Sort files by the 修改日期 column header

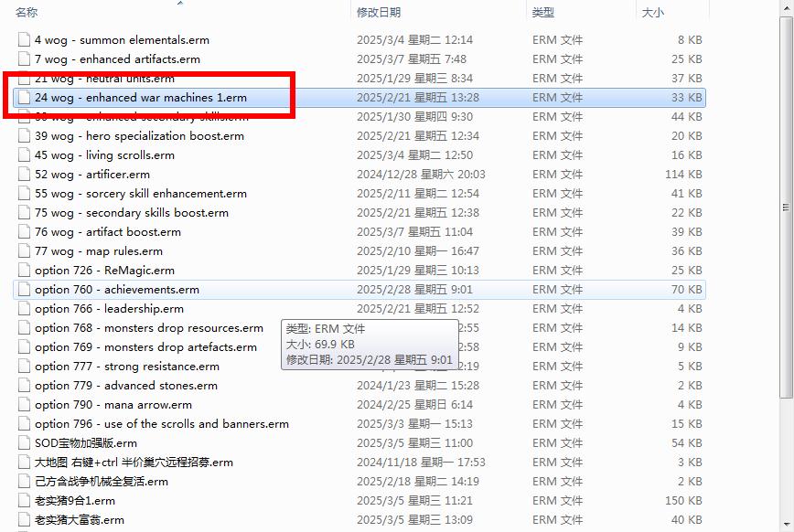[x=379, y=12]
